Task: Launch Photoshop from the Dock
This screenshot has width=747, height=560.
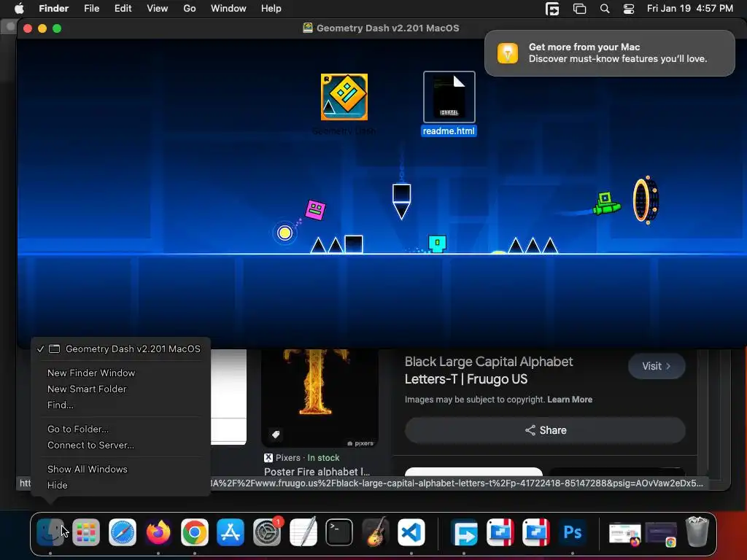Action: click(572, 532)
